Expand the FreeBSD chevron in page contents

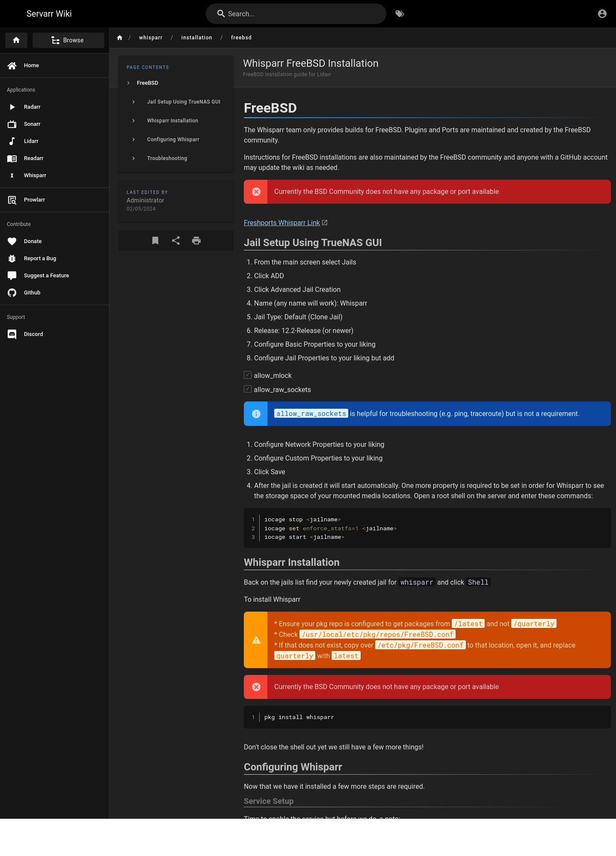(x=128, y=83)
